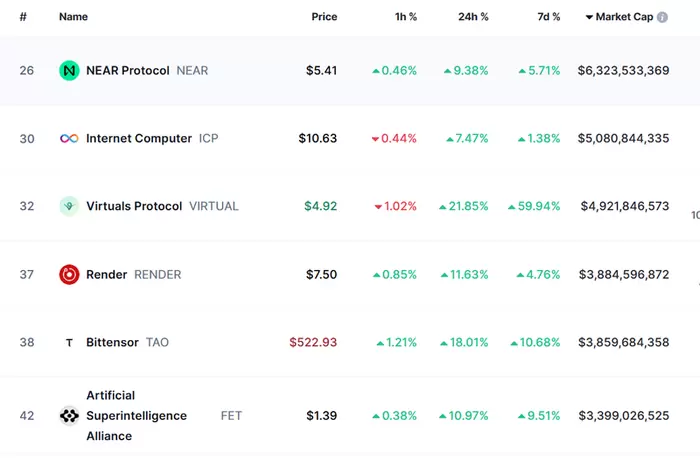
Task: Sort by the 1h % column header
Action: pos(405,17)
